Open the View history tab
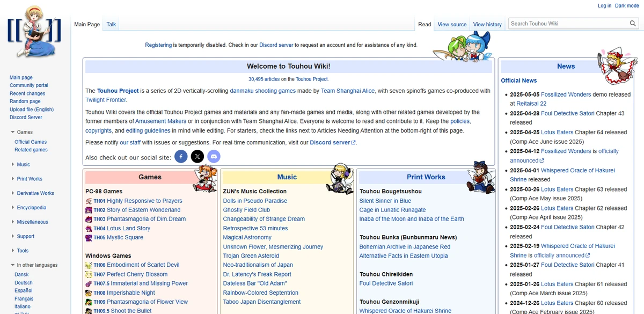644x314 pixels. [x=487, y=24]
